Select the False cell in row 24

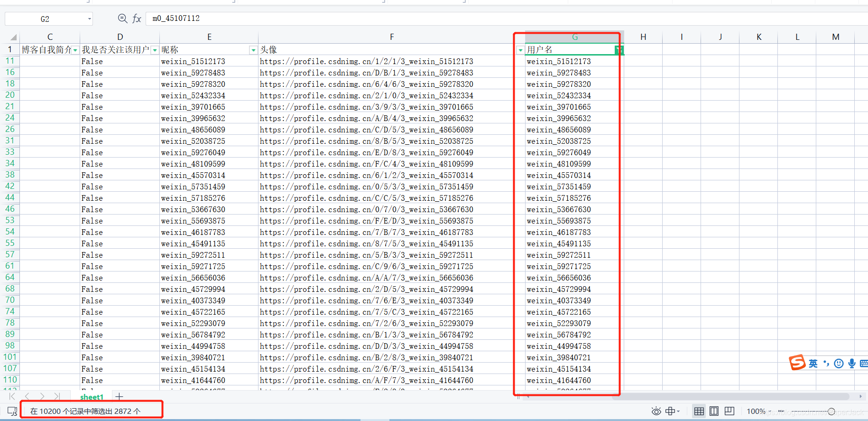click(120, 118)
